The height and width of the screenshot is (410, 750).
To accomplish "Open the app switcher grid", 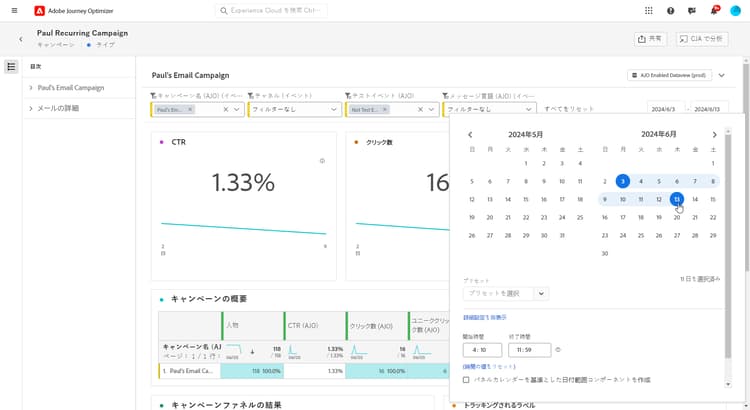I will [649, 11].
